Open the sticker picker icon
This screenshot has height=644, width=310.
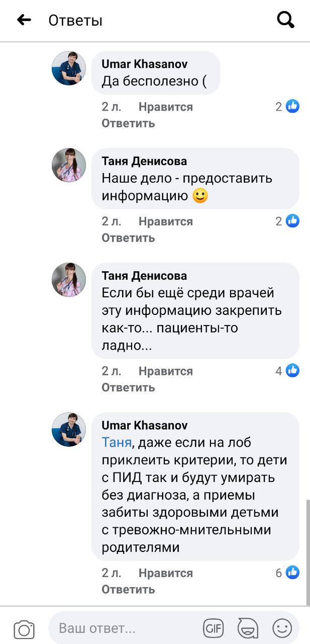pyautogui.click(x=248, y=628)
